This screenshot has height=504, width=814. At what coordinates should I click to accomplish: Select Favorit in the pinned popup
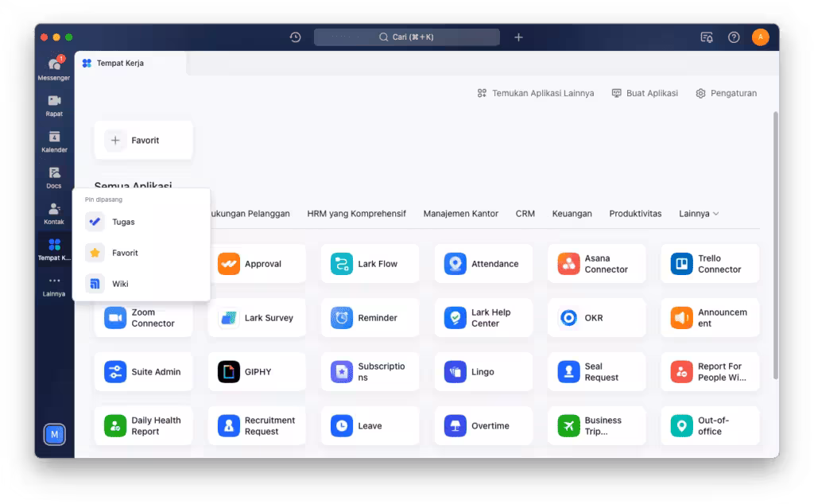tap(141, 253)
